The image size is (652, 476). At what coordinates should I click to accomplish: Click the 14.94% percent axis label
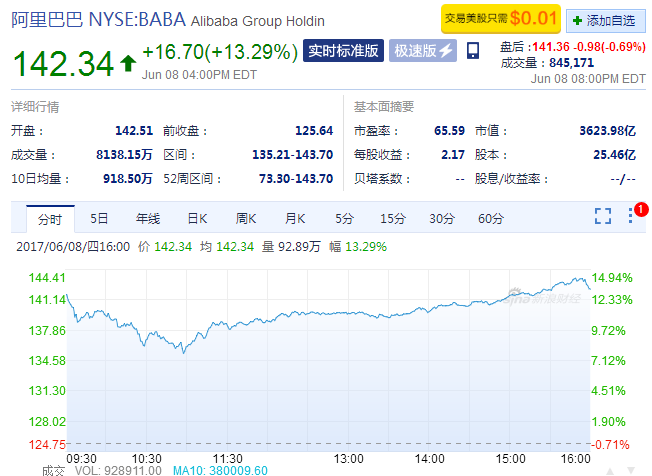tap(612, 278)
